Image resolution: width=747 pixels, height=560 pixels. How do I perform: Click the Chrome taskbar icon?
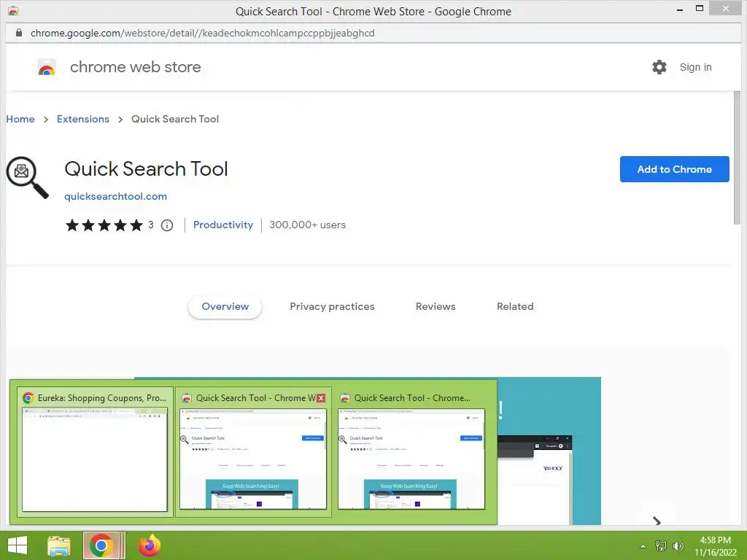pos(101,545)
